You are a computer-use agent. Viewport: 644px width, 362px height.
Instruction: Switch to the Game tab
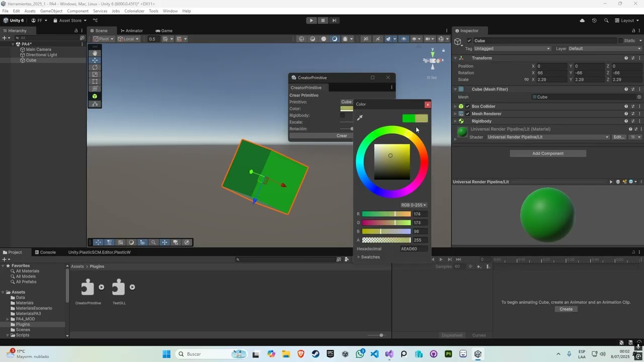pyautogui.click(x=164, y=31)
